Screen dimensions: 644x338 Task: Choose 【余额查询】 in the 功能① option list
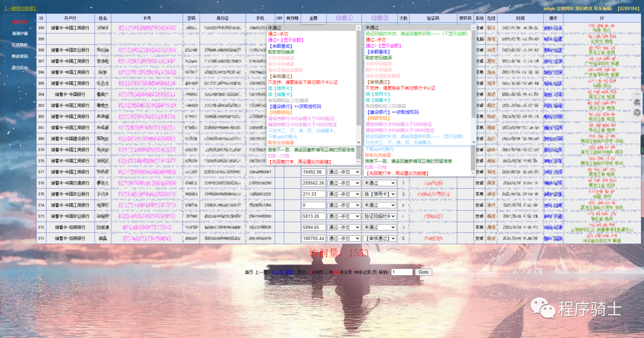[x=281, y=46]
